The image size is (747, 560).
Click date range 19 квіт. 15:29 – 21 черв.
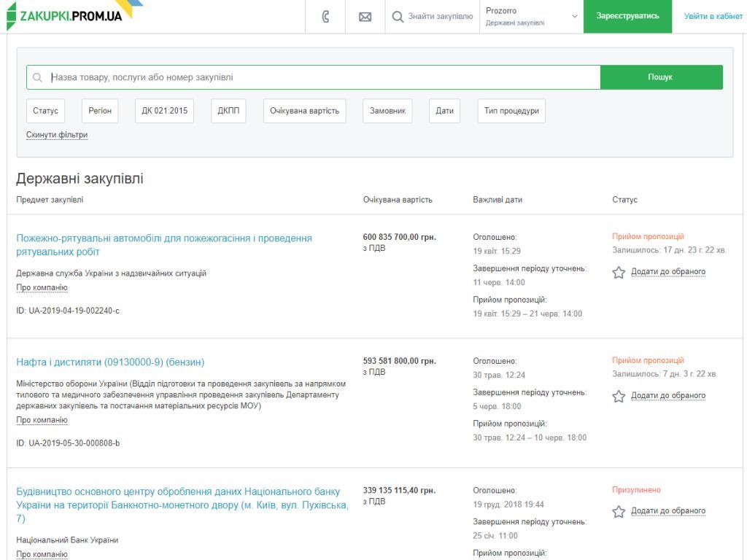[x=527, y=314]
